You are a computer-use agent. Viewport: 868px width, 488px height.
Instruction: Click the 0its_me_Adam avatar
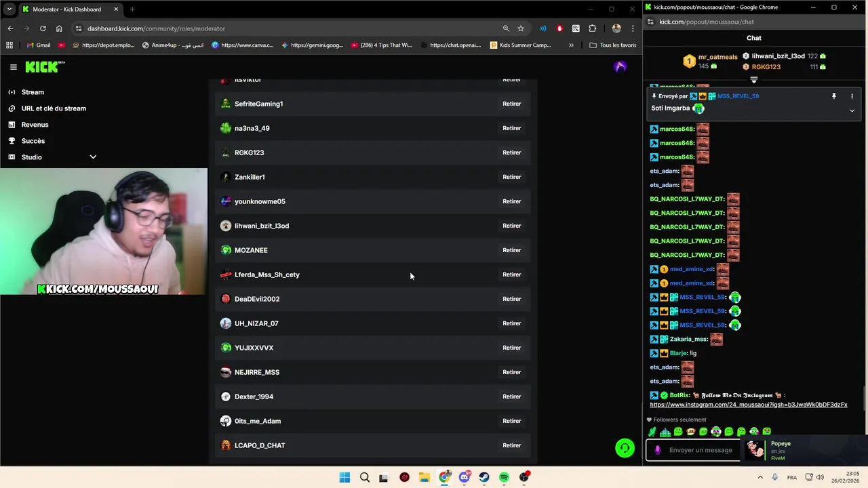tap(226, 421)
